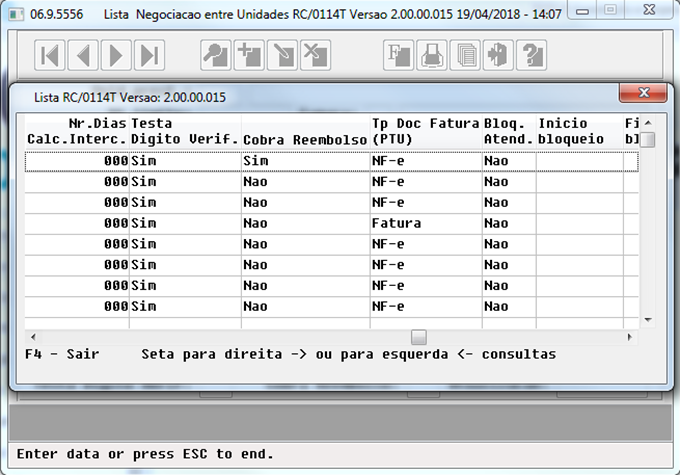The width and height of the screenshot is (680, 475).
Task: Click the horizontal scrollbar thumb
Action: tap(419, 336)
